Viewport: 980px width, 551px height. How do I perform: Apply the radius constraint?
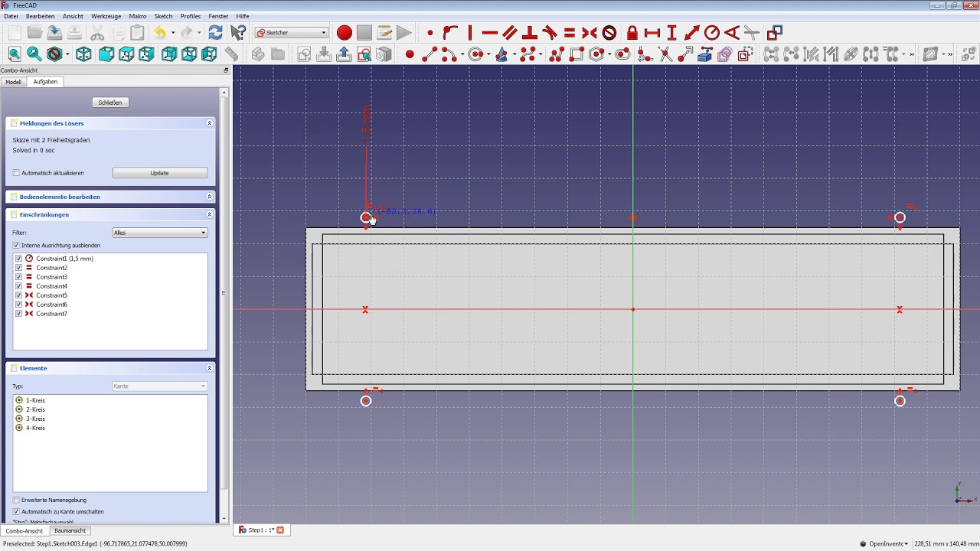[x=712, y=33]
